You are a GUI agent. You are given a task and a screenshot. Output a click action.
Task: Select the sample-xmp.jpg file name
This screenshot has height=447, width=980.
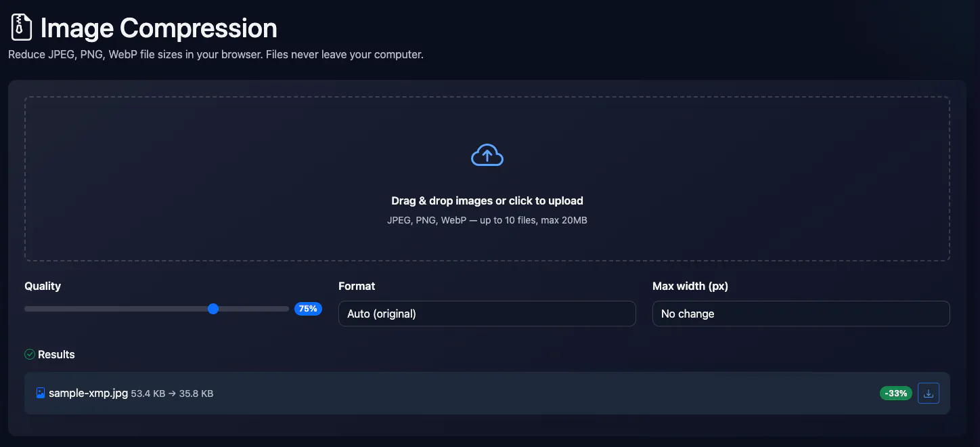pos(88,393)
